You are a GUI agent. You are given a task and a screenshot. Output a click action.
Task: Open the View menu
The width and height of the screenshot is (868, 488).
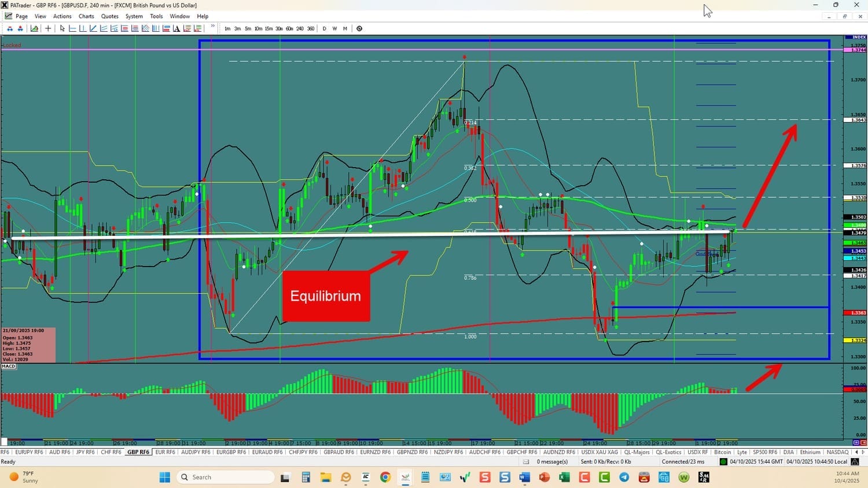(x=41, y=16)
